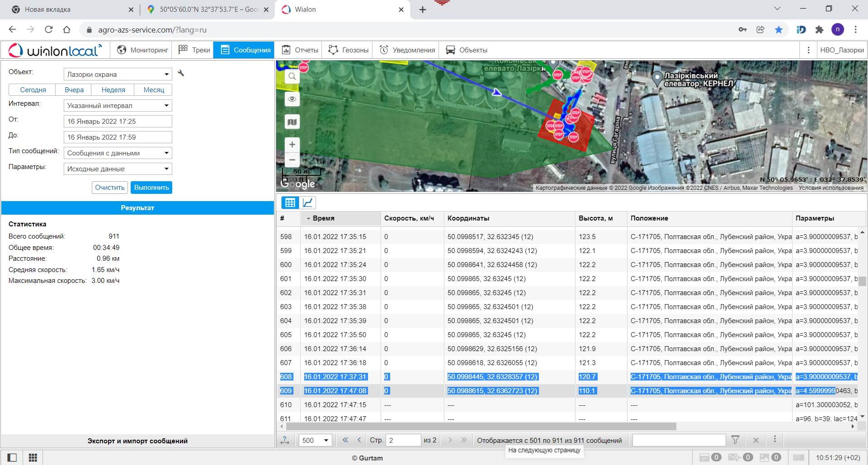Expand the Объект dropdown Лазорки охрана
Viewport: 868px width, 465px height.
tap(118, 74)
